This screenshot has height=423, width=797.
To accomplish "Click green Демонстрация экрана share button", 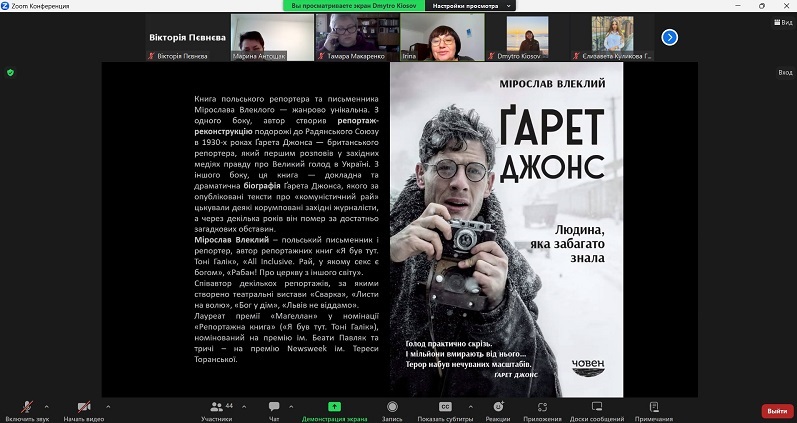I will point(334,411).
